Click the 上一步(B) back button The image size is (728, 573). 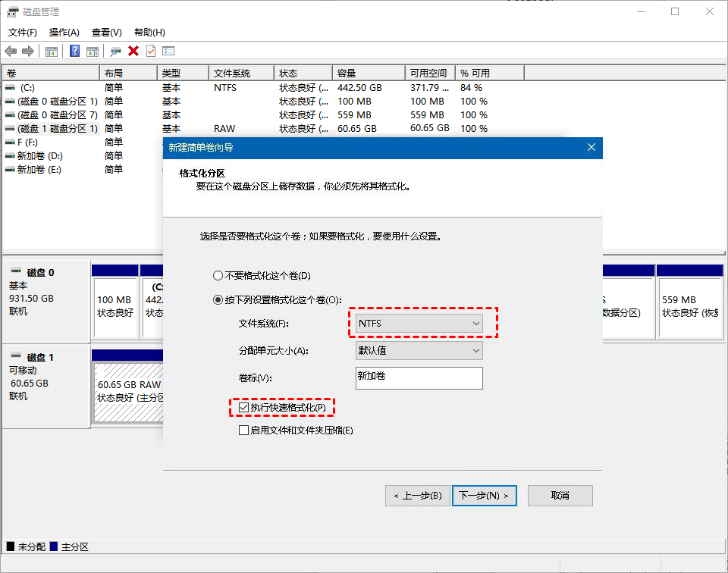point(418,496)
